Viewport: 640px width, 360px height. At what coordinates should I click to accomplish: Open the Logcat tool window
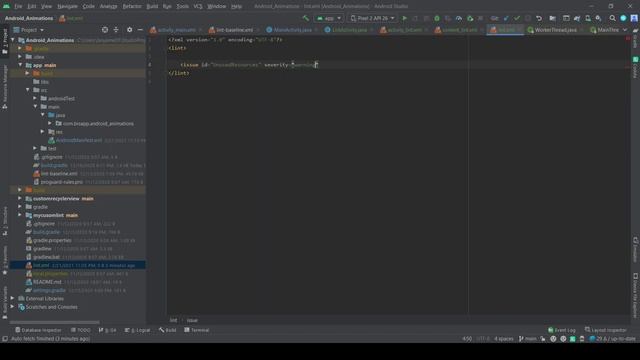(x=138, y=330)
